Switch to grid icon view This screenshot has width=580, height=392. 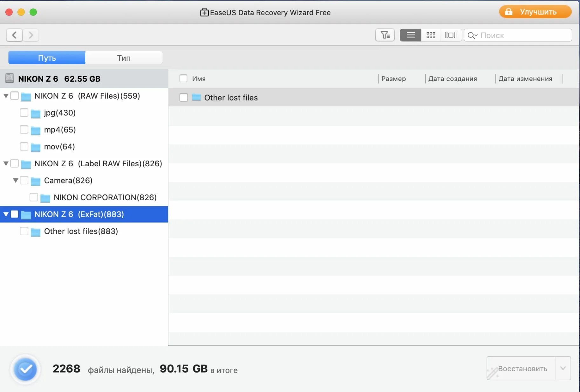click(x=431, y=35)
